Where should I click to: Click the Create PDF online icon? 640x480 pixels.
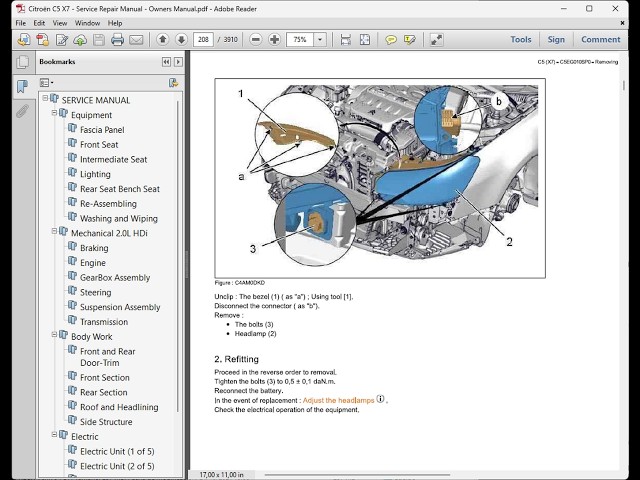[x=24, y=40]
